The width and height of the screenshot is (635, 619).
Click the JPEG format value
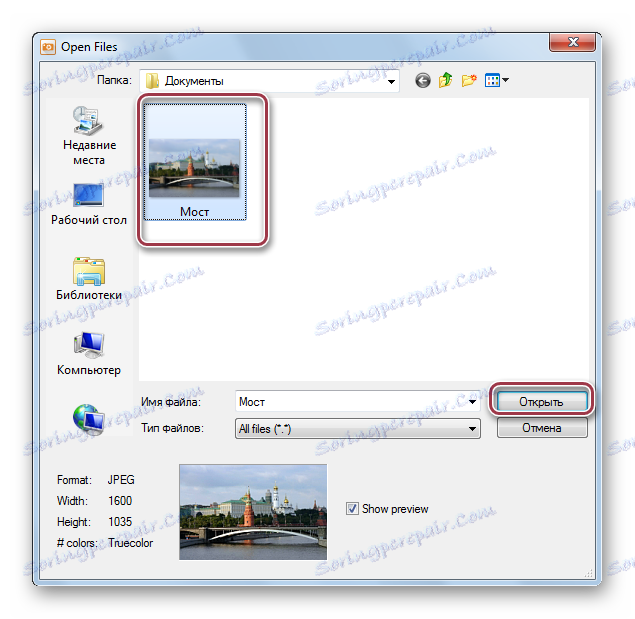coord(121,480)
